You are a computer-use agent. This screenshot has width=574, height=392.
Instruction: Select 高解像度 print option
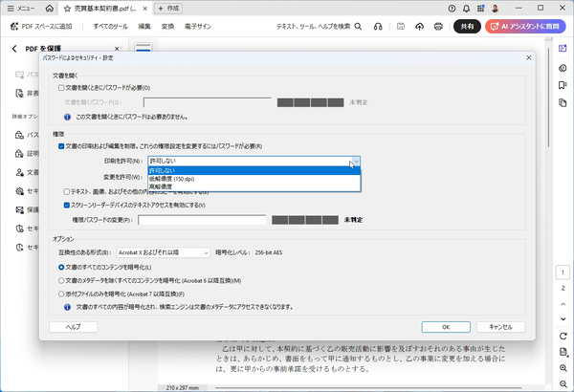click(254, 186)
